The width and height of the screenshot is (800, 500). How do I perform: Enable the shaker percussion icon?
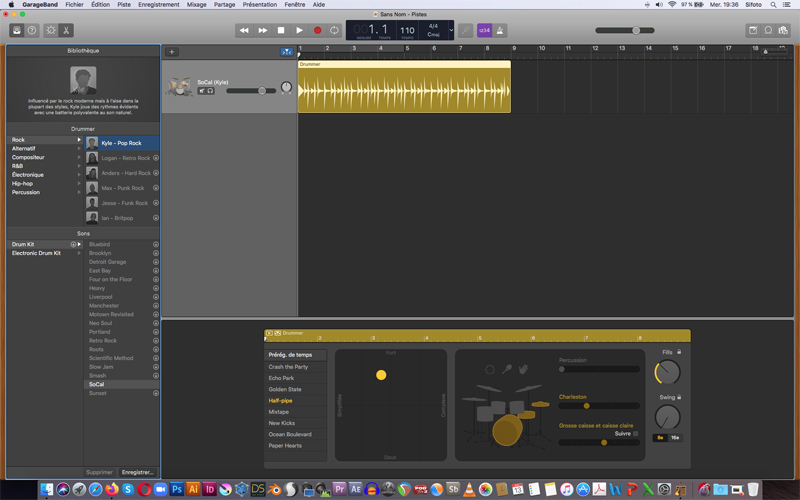[507, 369]
